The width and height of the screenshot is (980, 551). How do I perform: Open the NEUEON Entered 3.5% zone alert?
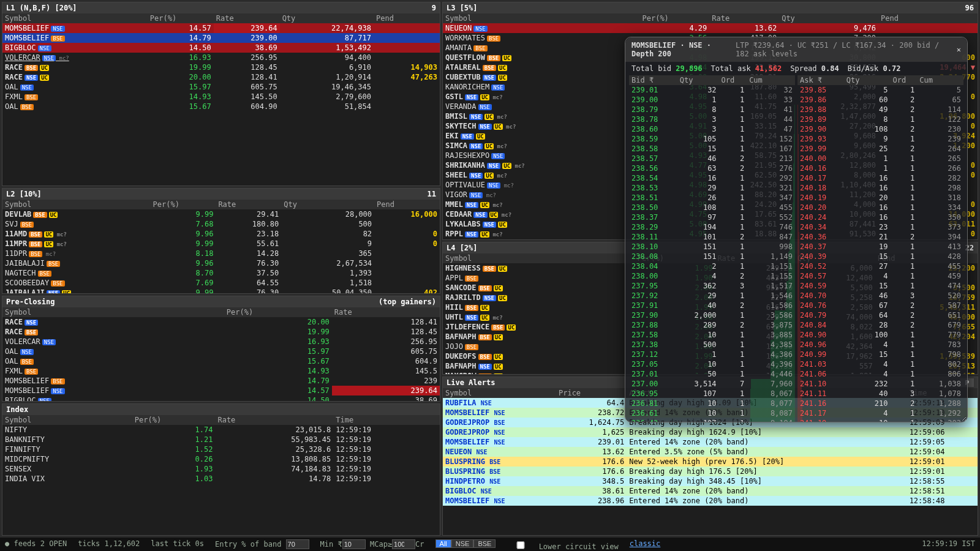click(x=710, y=452)
